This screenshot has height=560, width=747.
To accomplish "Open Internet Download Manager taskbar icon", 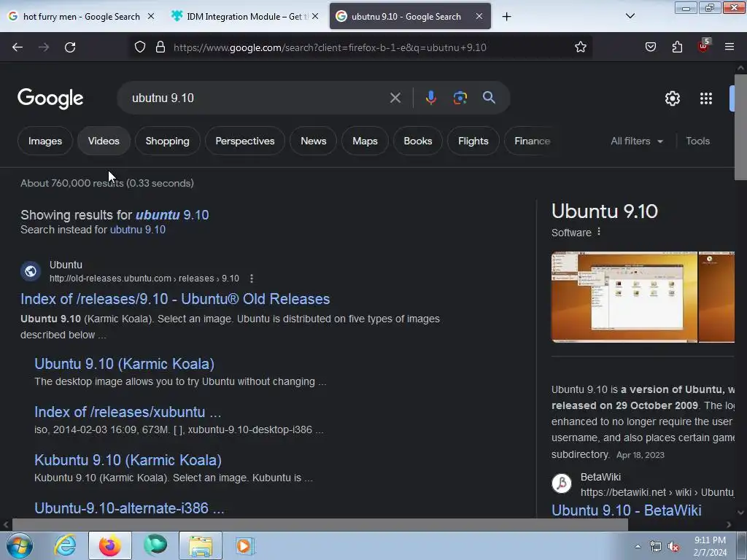I will click(x=155, y=545).
